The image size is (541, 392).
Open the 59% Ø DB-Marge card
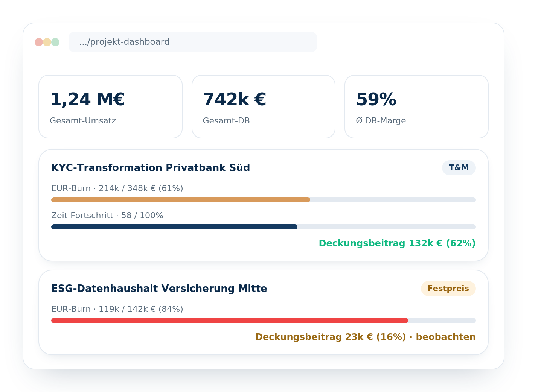(416, 107)
